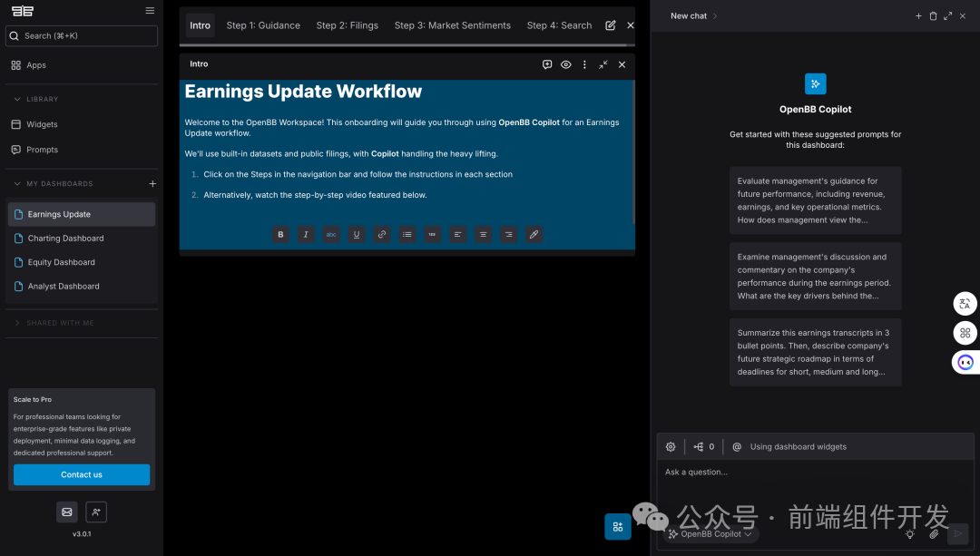This screenshot has width=980, height=556.
Task: Click the workflow node icon showing 0
Action: [x=704, y=446]
